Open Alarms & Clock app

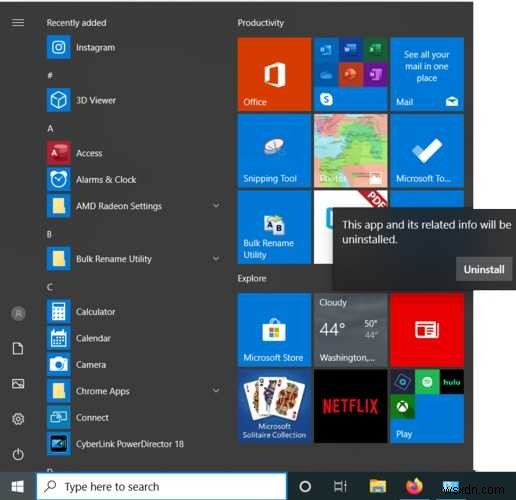[x=133, y=179]
